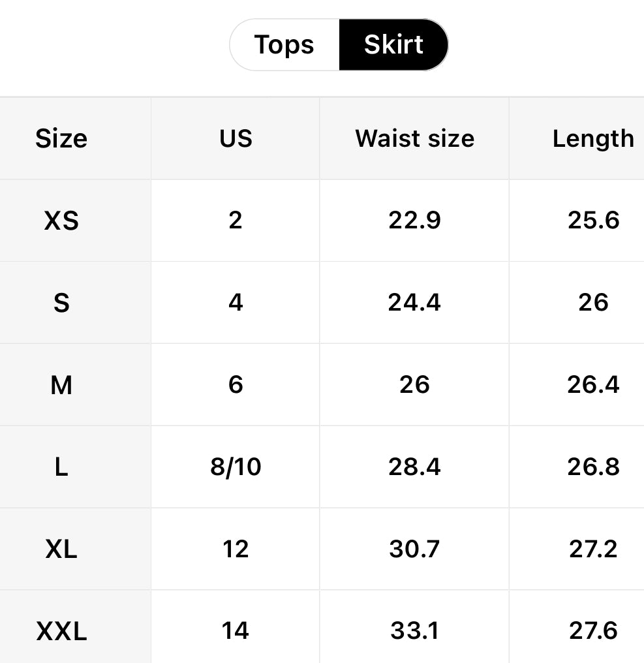Select the L size row label
The image size is (644, 663).
[x=61, y=467]
